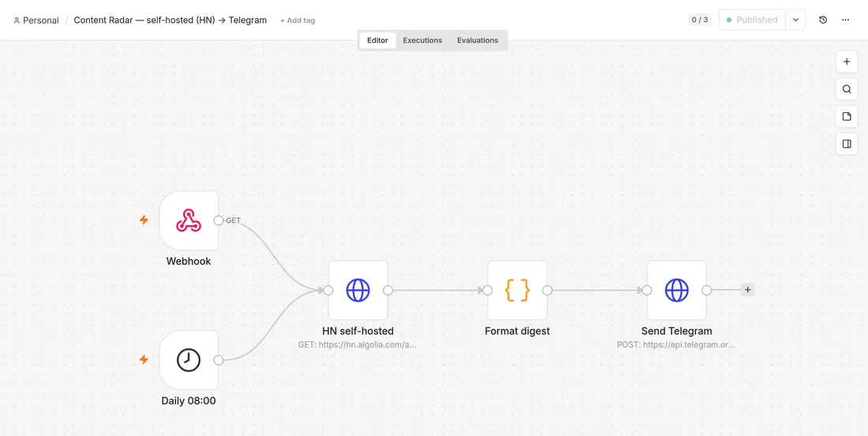Click the HN self-hosted input connector
Screen dimensions: 868x436
click(327, 291)
